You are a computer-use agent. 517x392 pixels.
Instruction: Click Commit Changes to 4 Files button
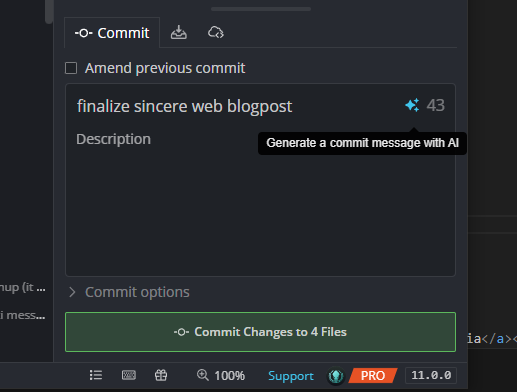pos(260,332)
